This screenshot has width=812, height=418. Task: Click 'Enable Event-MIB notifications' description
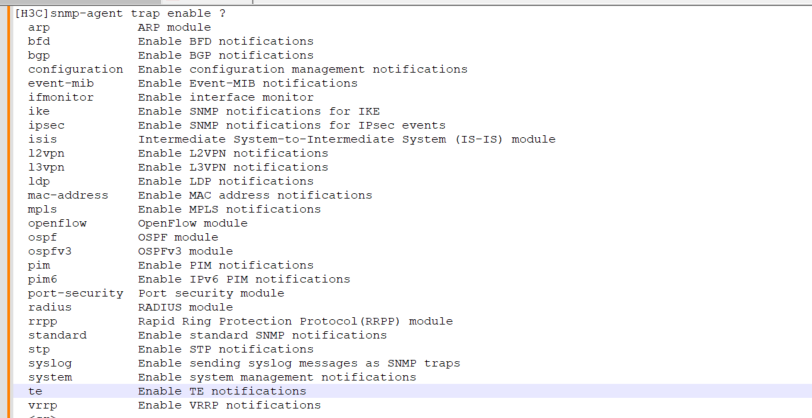248,83
